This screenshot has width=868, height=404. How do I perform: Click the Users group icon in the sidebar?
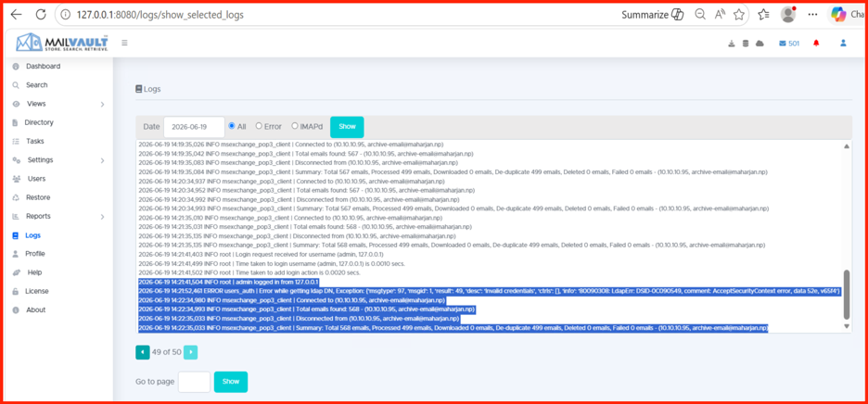(x=16, y=179)
